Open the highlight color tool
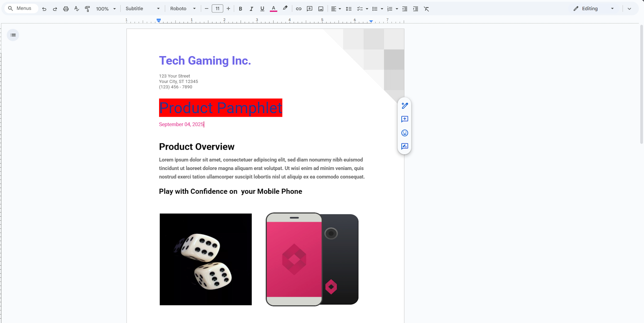 tap(285, 9)
